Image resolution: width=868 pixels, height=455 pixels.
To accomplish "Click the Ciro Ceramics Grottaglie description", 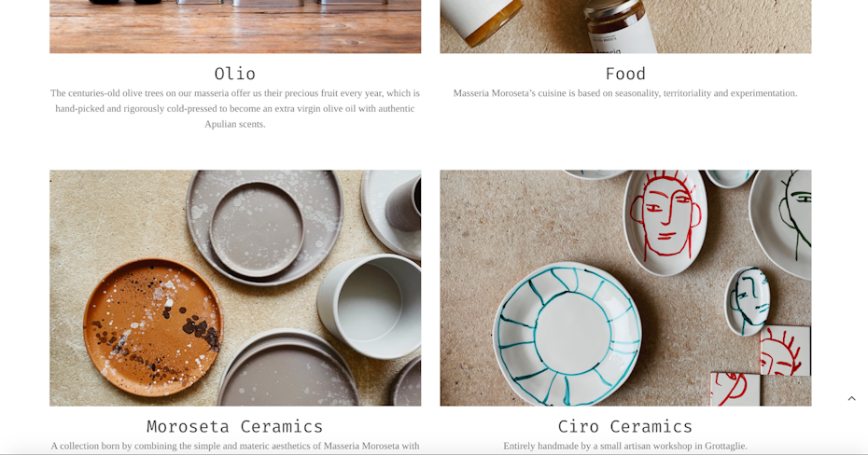I will pyautogui.click(x=625, y=446).
